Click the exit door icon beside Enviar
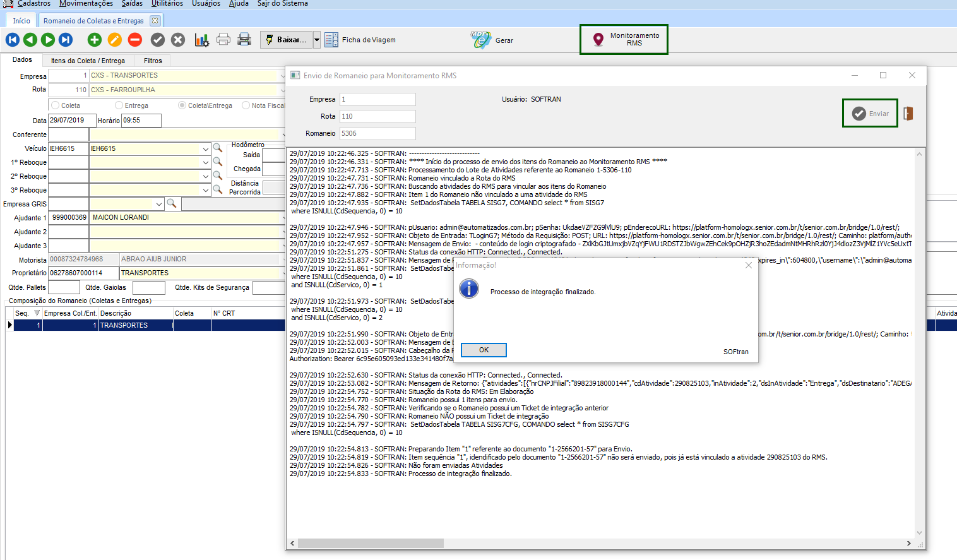957x560 pixels. [x=908, y=114]
